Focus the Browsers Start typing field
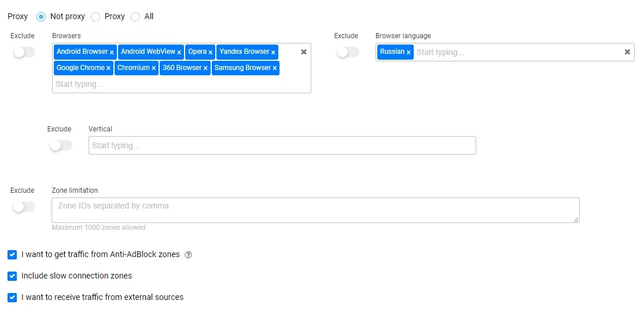 pyautogui.click(x=181, y=85)
